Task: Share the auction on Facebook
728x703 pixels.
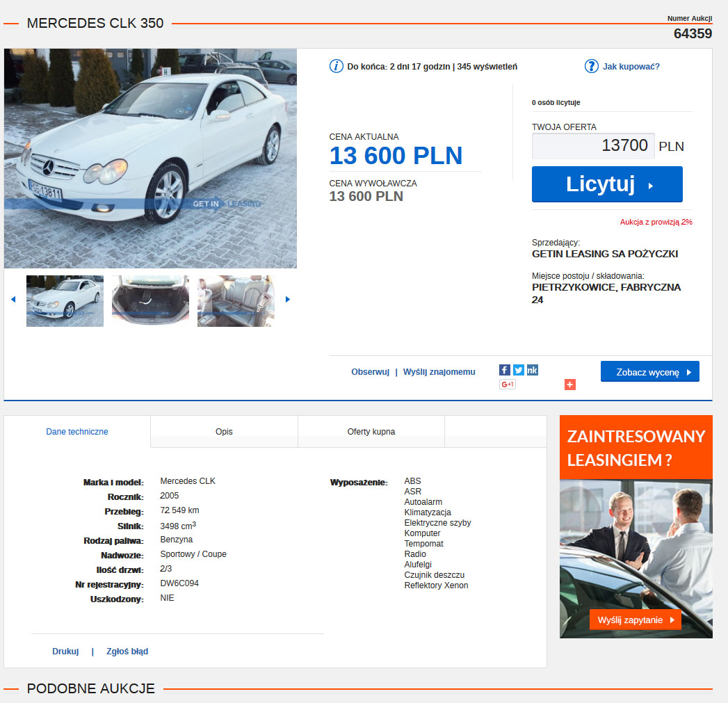Action: coord(505,370)
